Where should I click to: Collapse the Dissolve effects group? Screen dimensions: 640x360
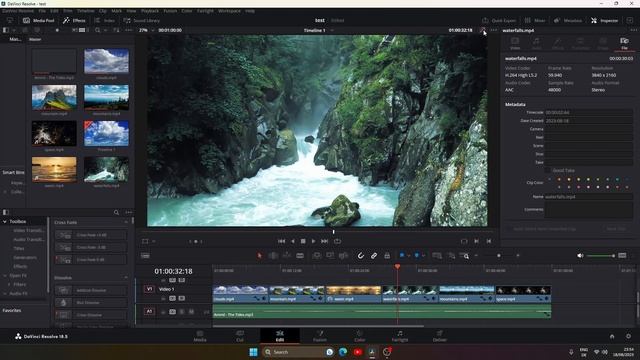126,278
